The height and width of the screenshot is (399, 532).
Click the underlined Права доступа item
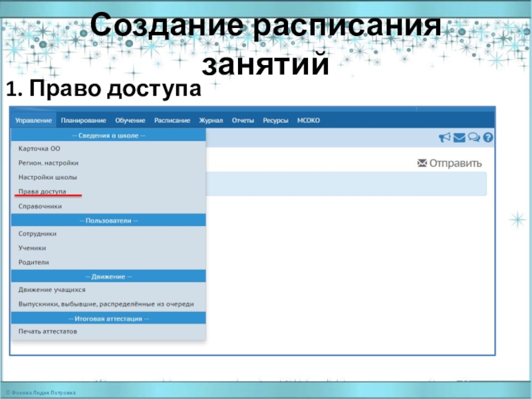[x=43, y=192]
